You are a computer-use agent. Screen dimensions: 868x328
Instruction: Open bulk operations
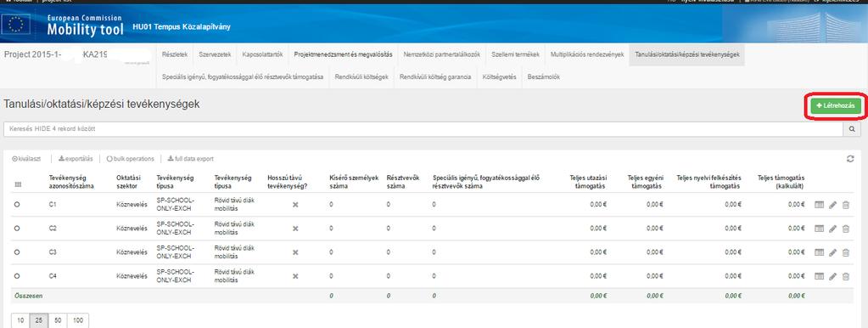click(131, 159)
